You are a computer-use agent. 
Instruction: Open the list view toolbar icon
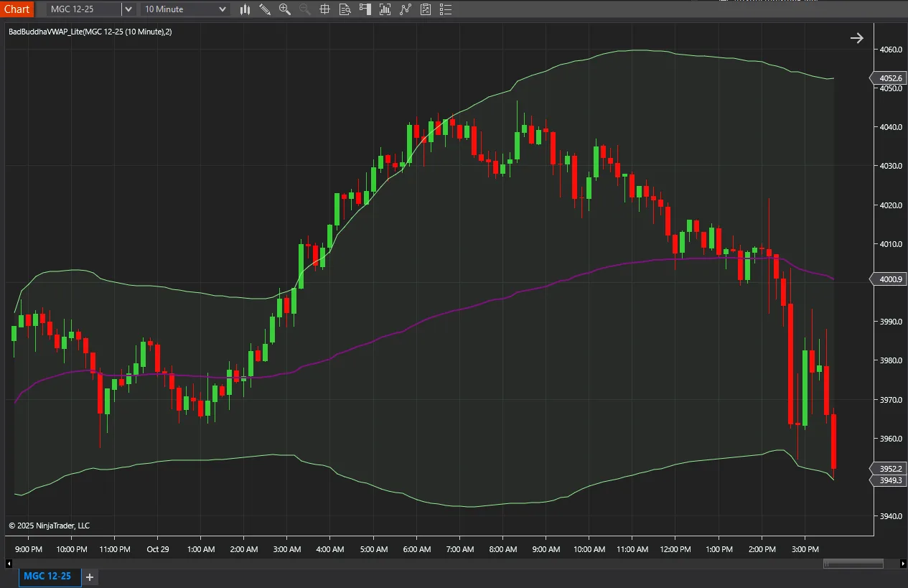tap(446, 9)
